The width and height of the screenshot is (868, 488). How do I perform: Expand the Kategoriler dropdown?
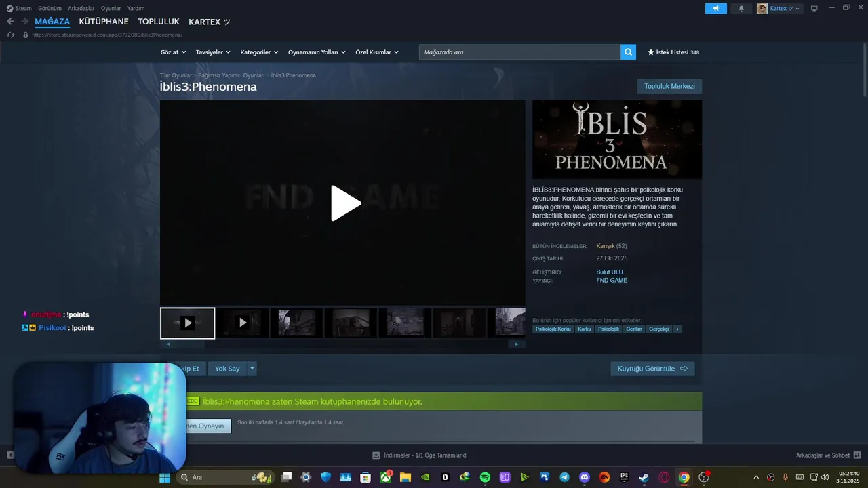click(x=259, y=52)
